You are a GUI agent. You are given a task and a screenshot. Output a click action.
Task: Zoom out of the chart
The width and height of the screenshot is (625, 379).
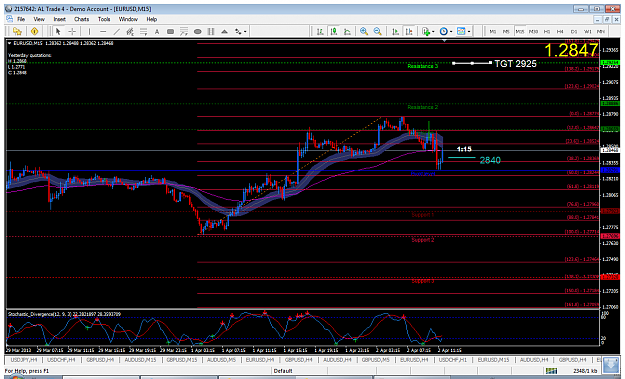click(377, 31)
